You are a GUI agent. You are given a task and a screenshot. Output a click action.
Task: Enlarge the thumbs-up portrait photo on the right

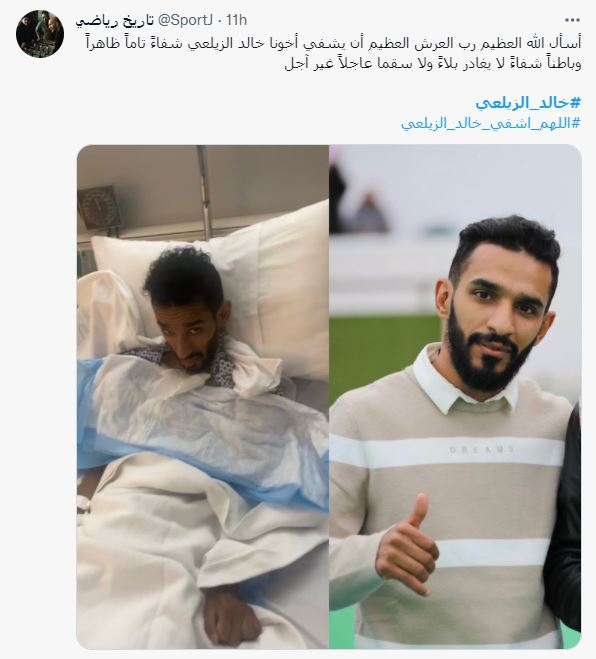455,397
